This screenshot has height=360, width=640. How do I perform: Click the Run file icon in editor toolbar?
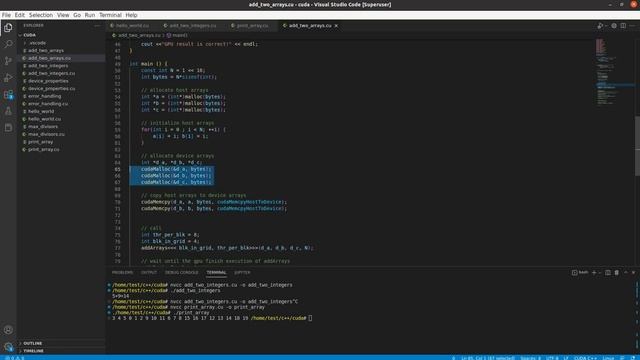tap(600, 26)
